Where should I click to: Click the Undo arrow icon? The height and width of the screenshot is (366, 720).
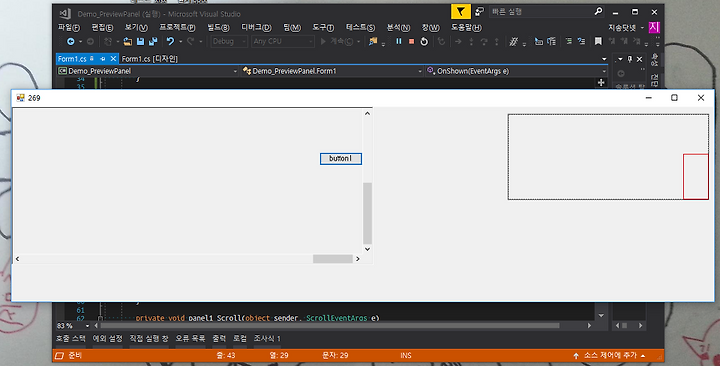pyautogui.click(x=170, y=41)
